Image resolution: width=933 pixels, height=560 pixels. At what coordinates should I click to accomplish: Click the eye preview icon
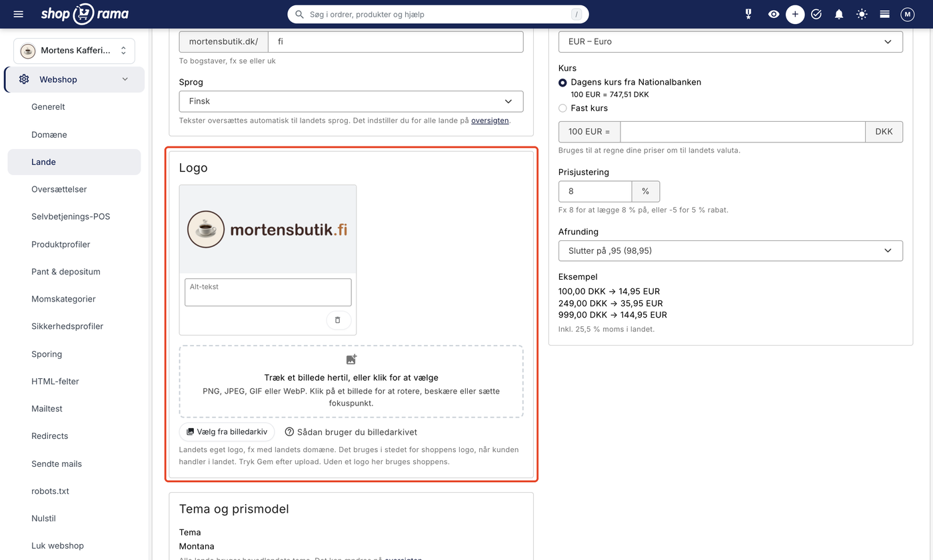[774, 14]
